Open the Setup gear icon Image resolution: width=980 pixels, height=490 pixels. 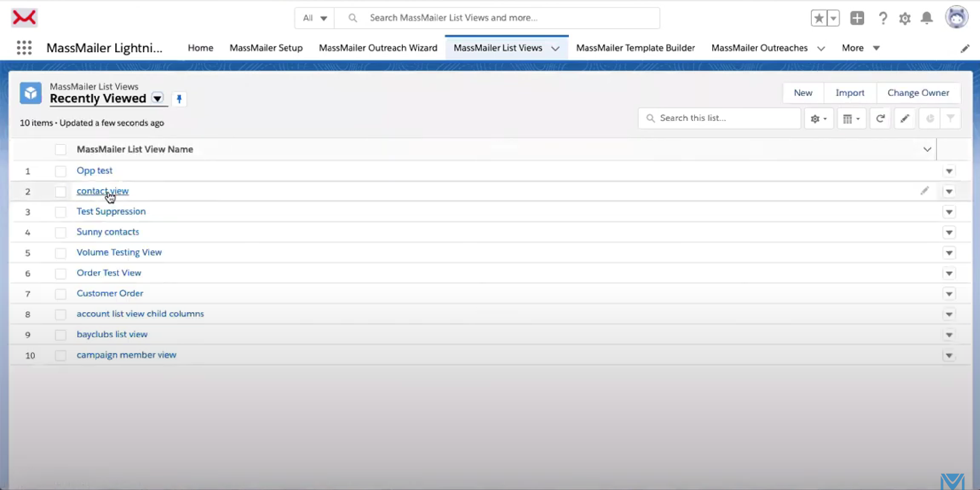pyautogui.click(x=905, y=18)
